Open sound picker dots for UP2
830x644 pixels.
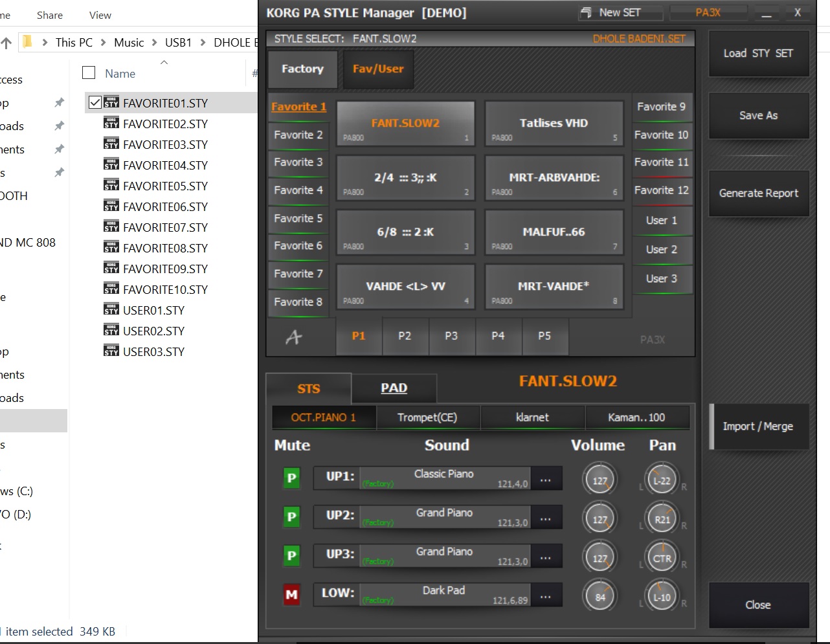point(546,518)
